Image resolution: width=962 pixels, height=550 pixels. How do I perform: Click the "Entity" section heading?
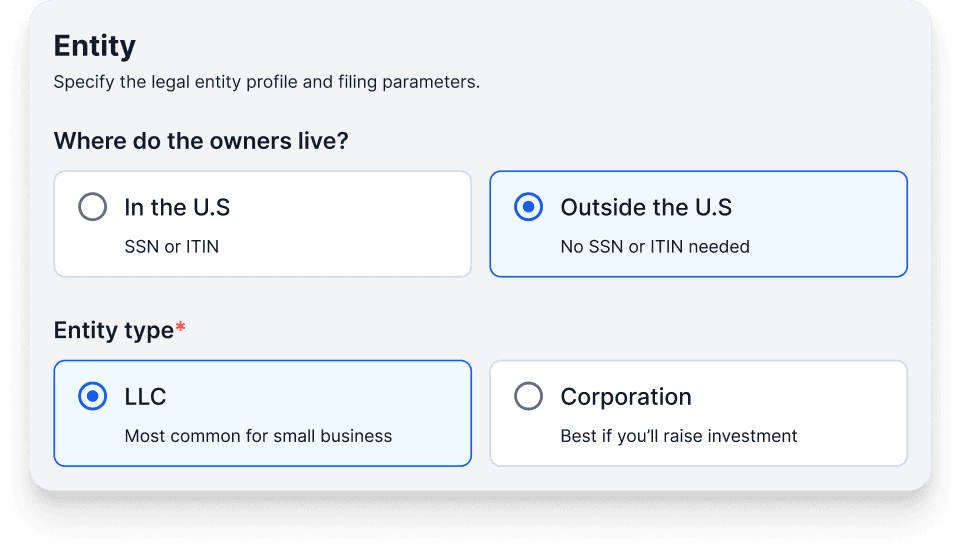coord(94,47)
